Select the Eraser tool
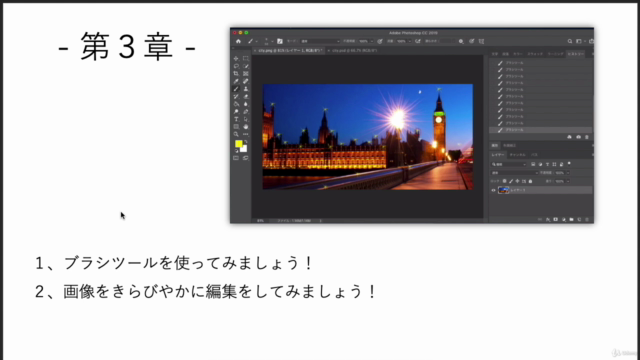Image resolution: width=640 pixels, height=360 pixels. click(x=246, y=96)
